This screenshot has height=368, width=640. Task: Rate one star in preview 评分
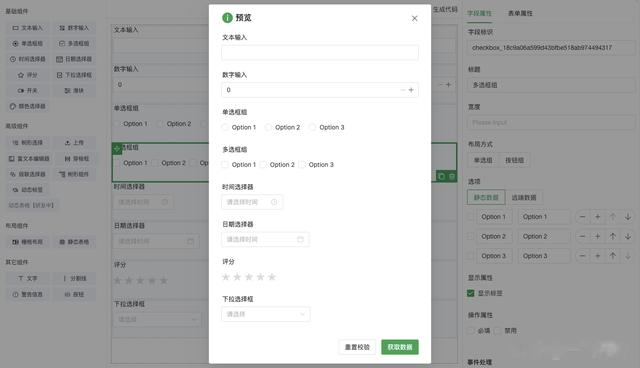tap(226, 277)
